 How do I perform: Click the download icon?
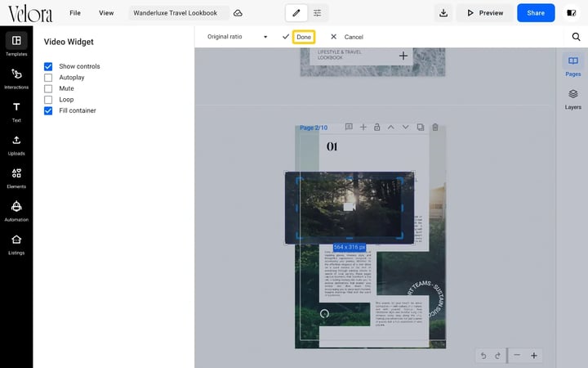pyautogui.click(x=443, y=13)
